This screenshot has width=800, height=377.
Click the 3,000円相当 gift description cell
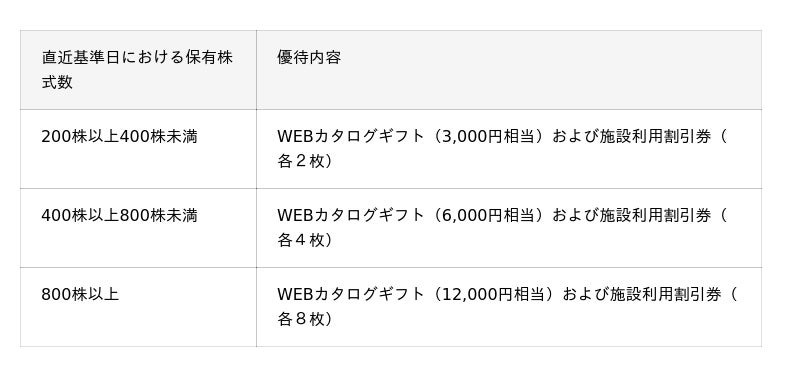pos(509,149)
